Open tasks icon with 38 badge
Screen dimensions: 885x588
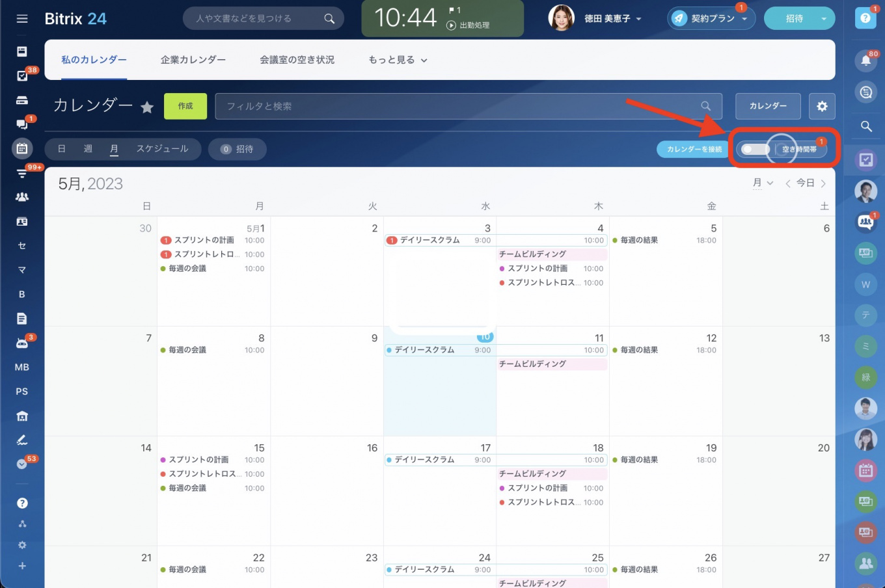pyautogui.click(x=22, y=76)
